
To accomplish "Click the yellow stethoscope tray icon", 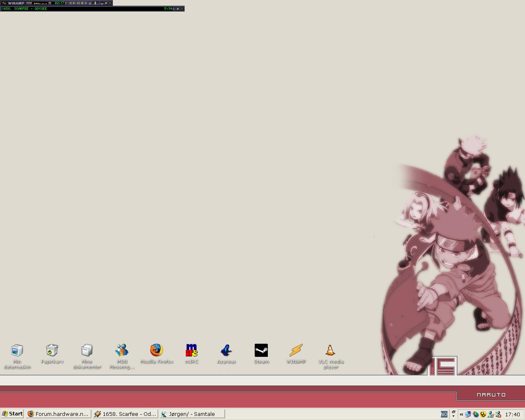I will click(x=483, y=414).
